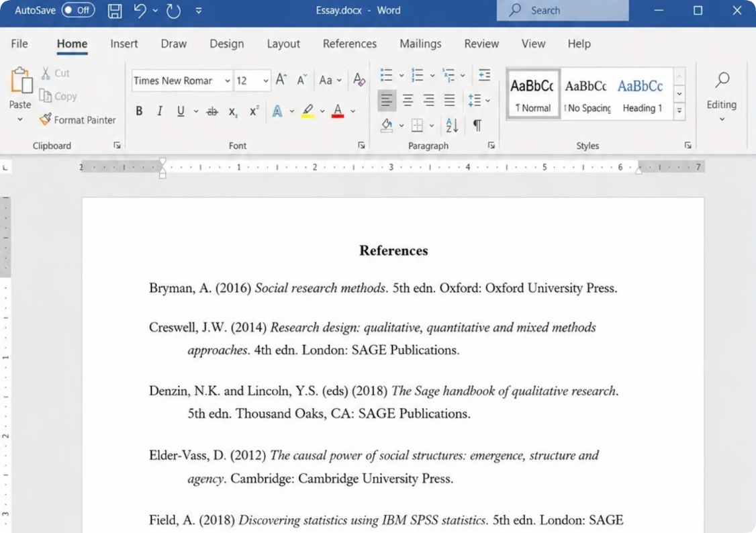Decrease font size with the shrink icon
The image size is (756, 533).
pyautogui.click(x=302, y=79)
